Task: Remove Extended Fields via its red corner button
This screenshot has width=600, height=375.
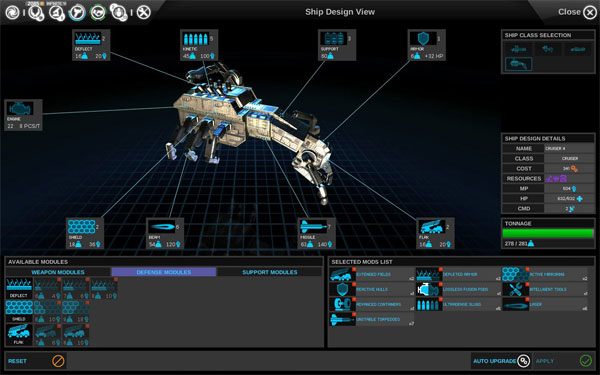Action: pyautogui.click(x=354, y=270)
